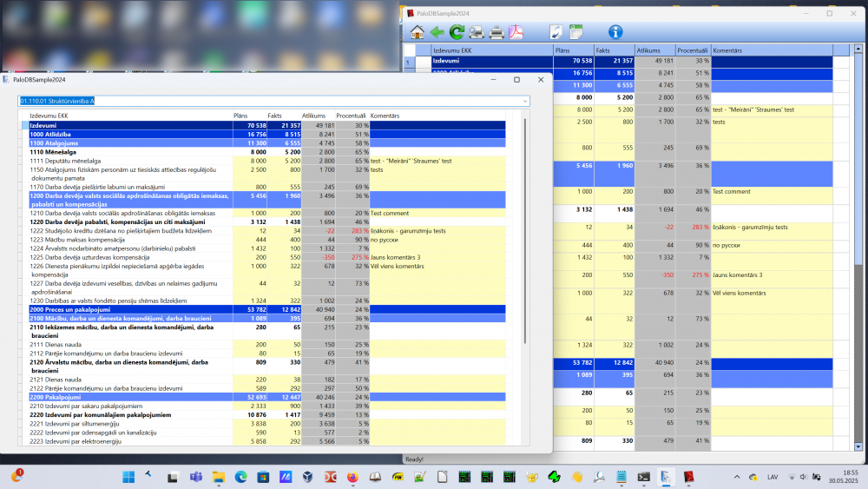Screen dimensions: 868x489
Task: Open Microsoft Teams from taskbar
Action: click(x=195, y=477)
